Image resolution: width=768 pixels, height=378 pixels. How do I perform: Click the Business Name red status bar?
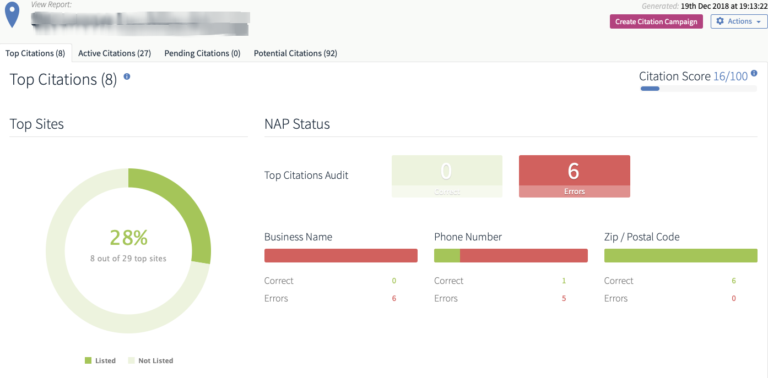click(x=341, y=256)
